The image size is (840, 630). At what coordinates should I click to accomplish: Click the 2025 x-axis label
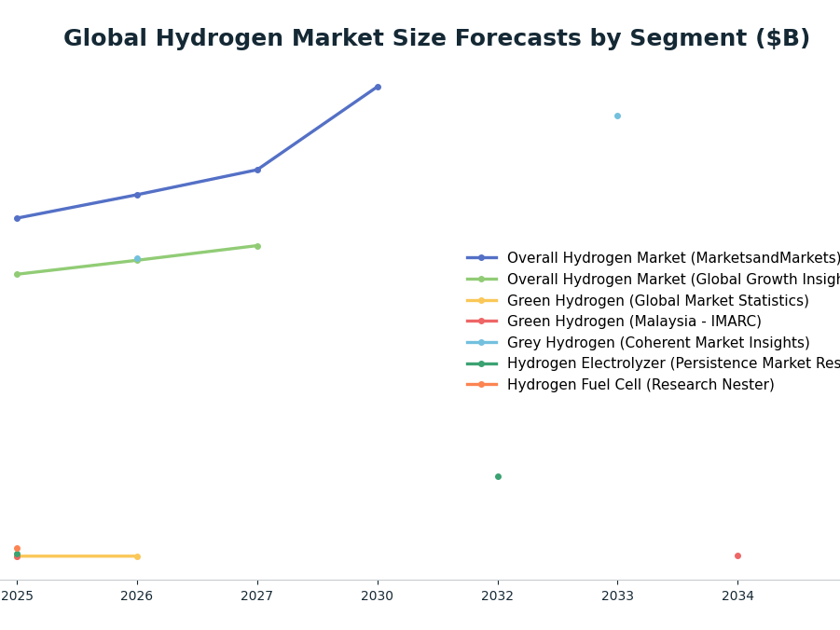point(17,596)
